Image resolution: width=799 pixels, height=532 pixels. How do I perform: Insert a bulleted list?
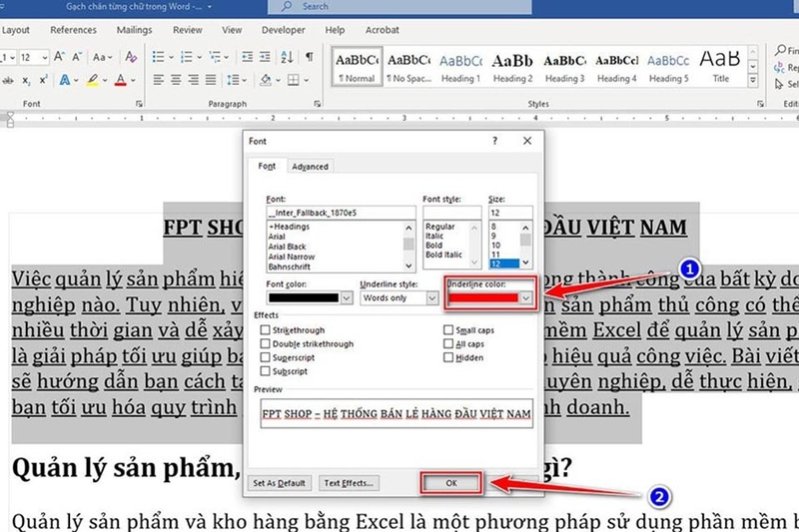click(x=159, y=57)
